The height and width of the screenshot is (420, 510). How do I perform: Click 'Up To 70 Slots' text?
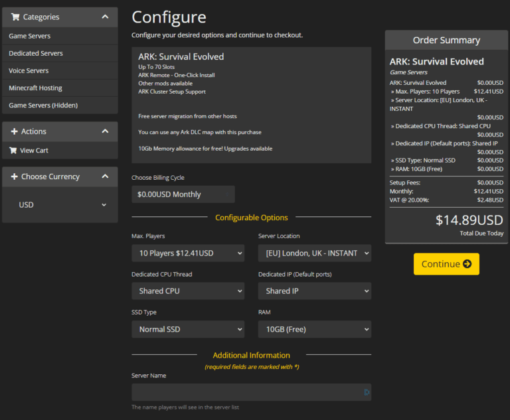157,67
